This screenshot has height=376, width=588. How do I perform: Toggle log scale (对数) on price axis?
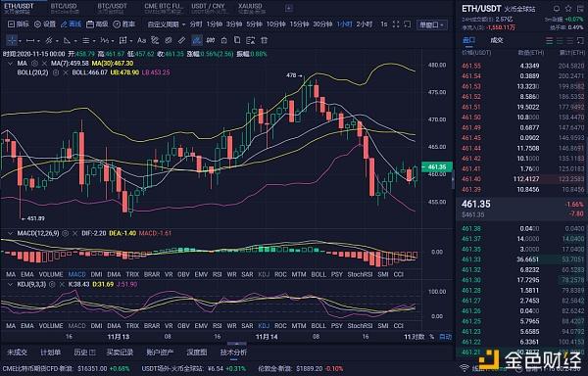[x=417, y=337]
